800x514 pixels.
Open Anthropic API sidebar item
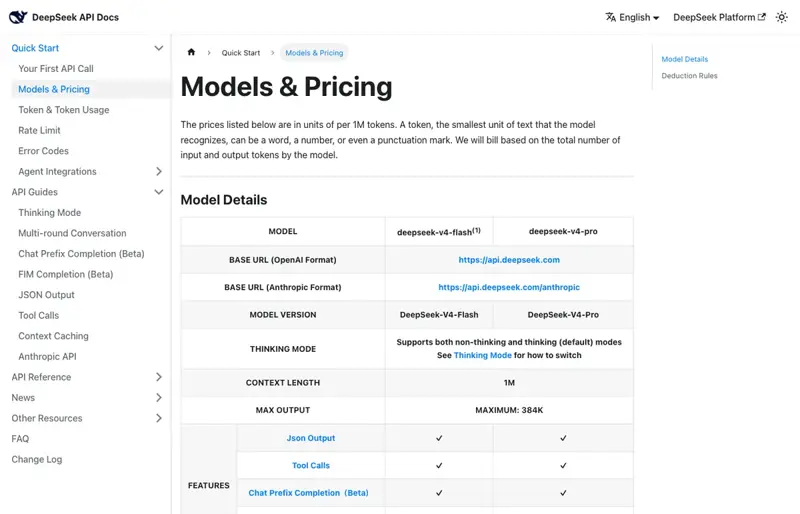point(47,356)
